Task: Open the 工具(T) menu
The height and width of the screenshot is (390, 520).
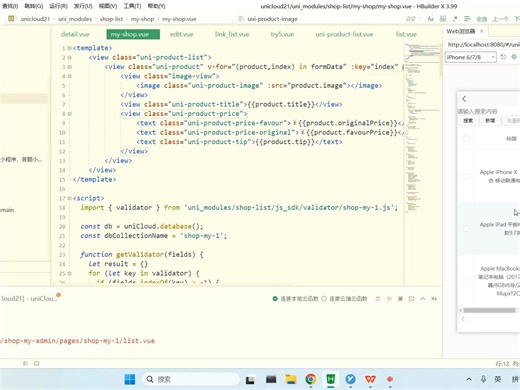Action: click(x=132, y=6)
